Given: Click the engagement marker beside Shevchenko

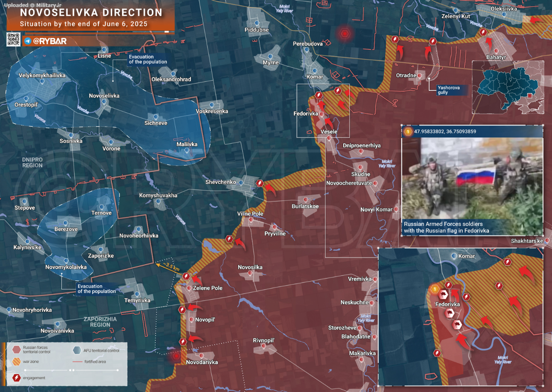Looking at the screenshot, I should point(260,183).
